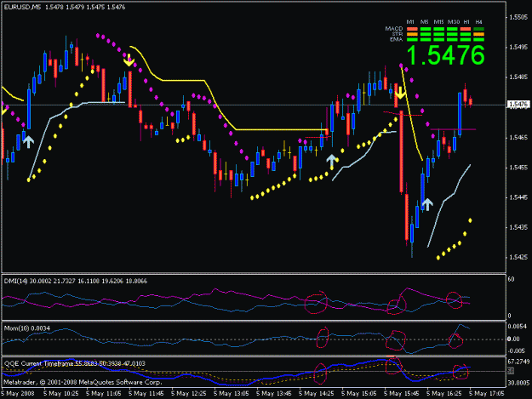Image resolution: width=532 pixels, height=399 pixels.
Task: Click the 5 May 11:45 time label
Action: [x=146, y=393]
